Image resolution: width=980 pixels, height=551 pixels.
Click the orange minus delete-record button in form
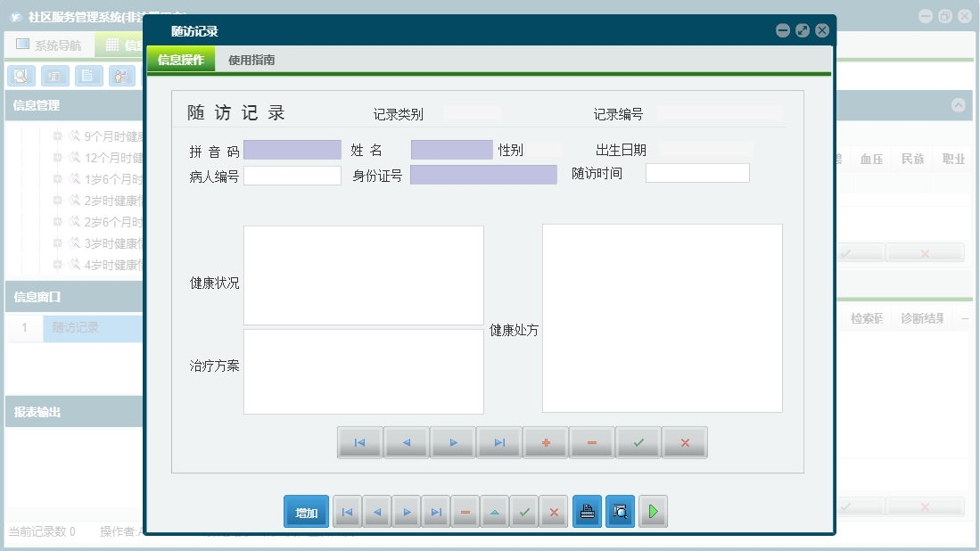[x=591, y=442]
